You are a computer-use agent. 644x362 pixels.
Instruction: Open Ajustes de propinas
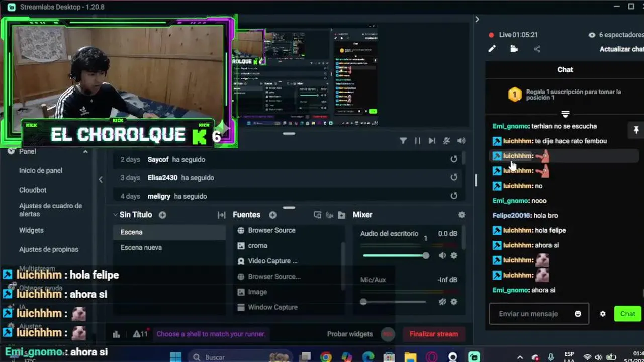[x=49, y=249]
